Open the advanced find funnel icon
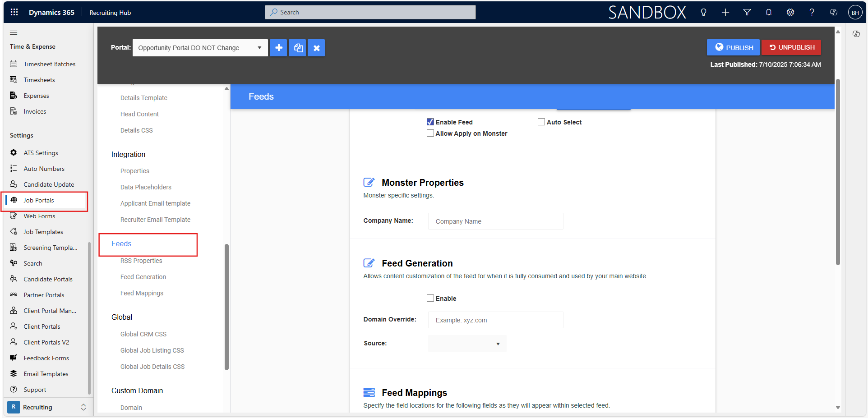The height and width of the screenshot is (418, 868). pos(747,13)
